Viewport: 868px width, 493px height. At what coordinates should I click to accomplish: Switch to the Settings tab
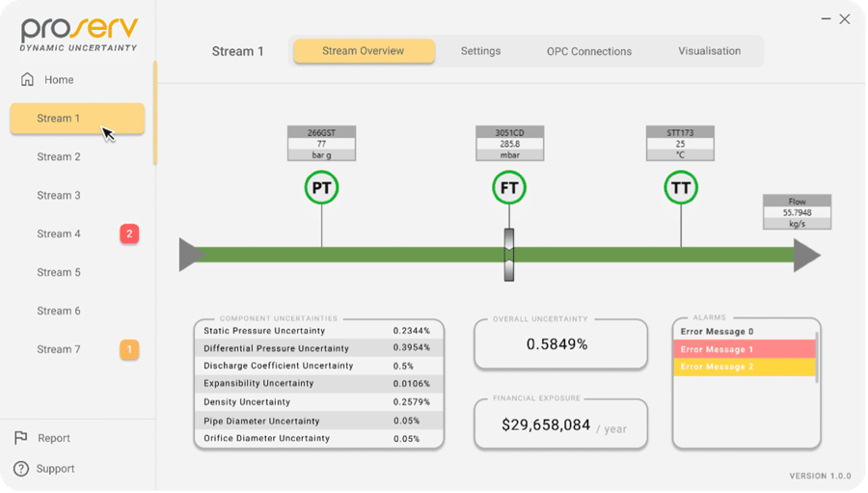pos(480,51)
